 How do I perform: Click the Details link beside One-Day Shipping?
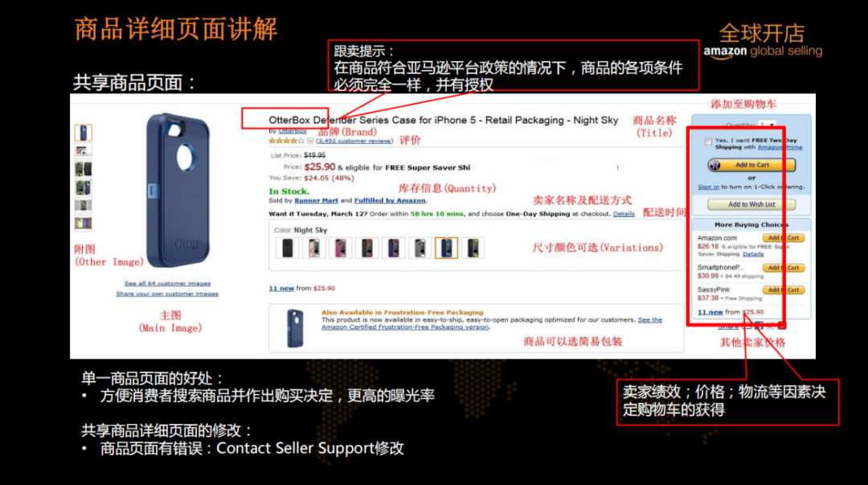(624, 214)
